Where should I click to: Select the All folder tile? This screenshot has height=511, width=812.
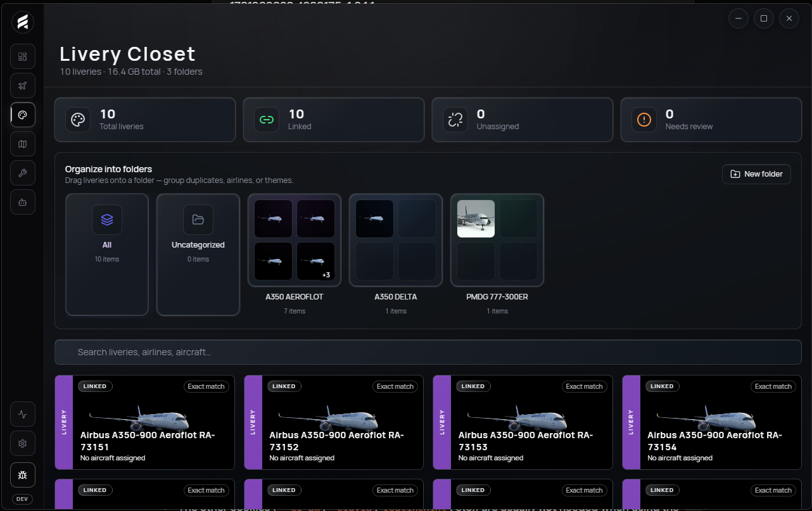[107, 255]
